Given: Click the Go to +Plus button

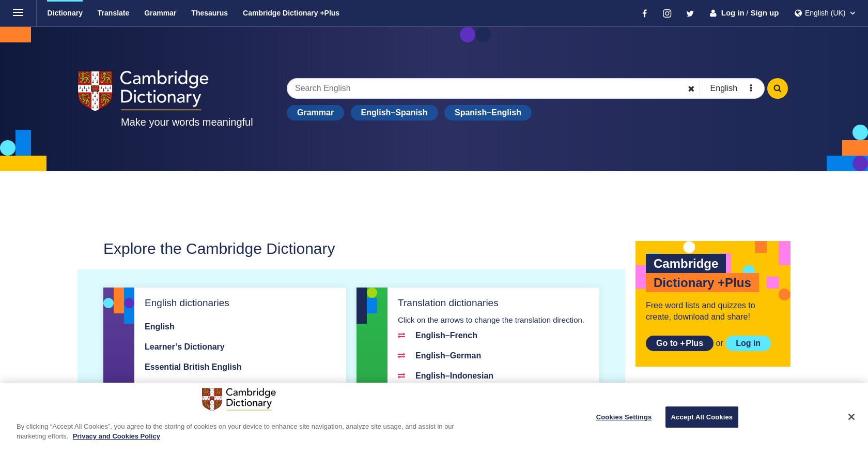Looking at the screenshot, I should click(x=679, y=343).
